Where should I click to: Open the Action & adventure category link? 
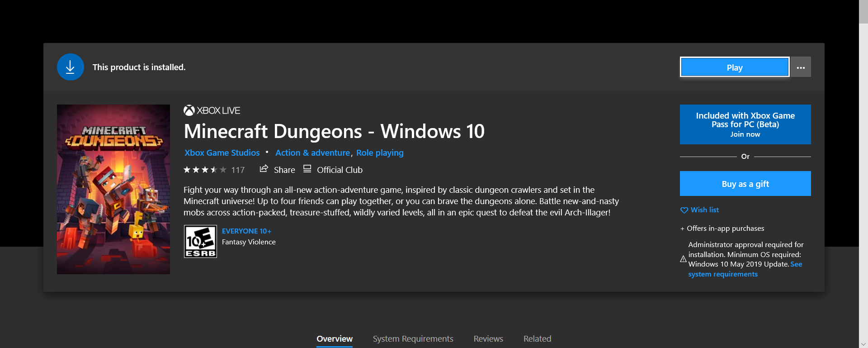[x=312, y=153]
